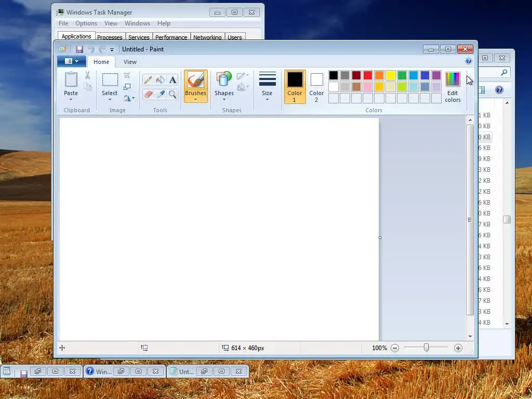Switch to the Home ribbon tab
This screenshot has height=399, width=532.
click(x=101, y=62)
